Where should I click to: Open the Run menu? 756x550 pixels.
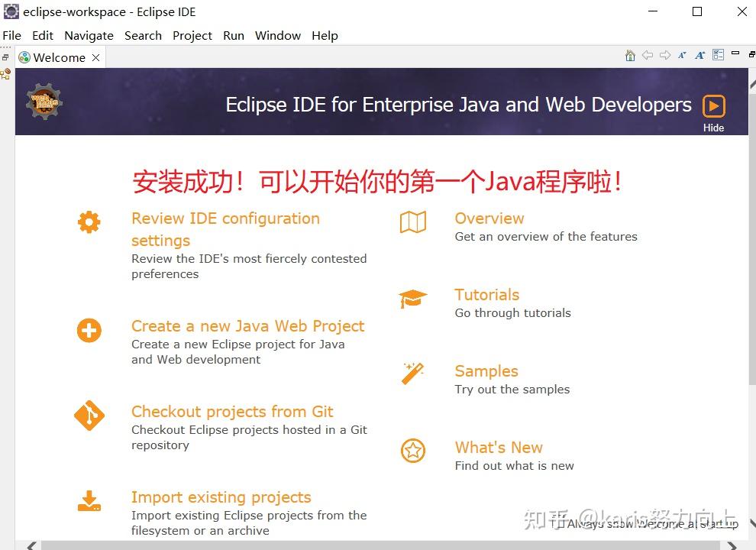click(233, 35)
